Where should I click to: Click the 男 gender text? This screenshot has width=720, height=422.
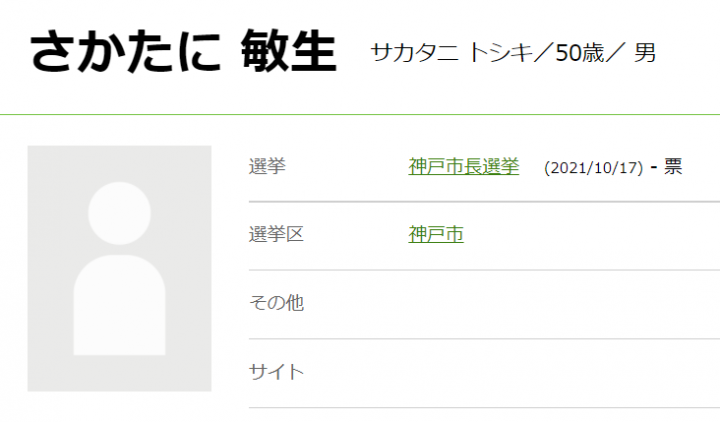pos(645,53)
